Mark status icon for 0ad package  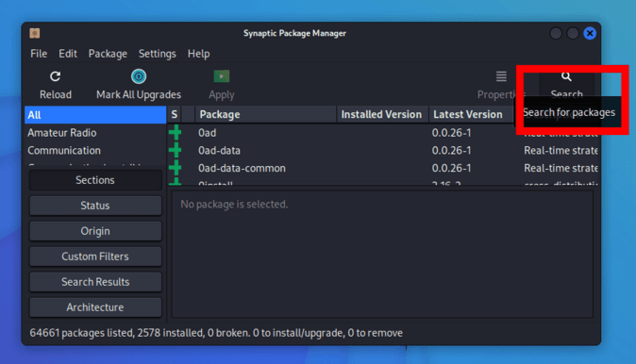click(x=176, y=133)
